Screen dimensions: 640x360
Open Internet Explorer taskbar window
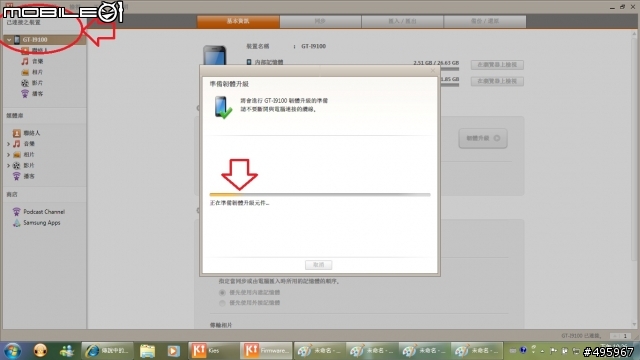(x=107, y=351)
